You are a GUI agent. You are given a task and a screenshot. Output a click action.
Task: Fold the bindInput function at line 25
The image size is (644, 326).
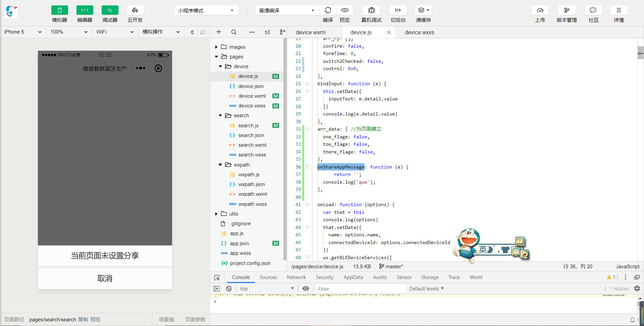click(x=307, y=84)
